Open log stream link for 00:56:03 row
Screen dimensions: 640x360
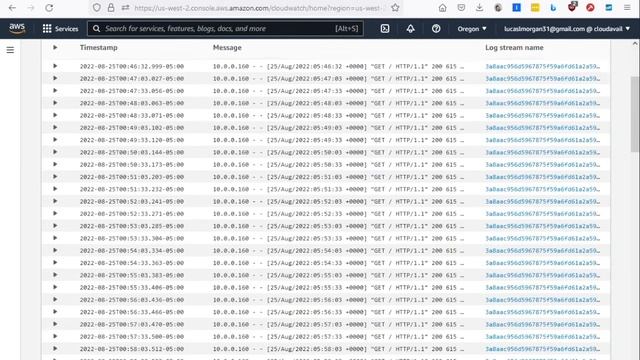click(542, 300)
